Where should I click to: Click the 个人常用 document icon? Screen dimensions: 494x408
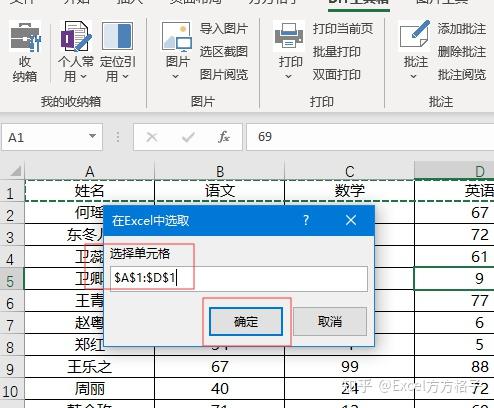76,36
